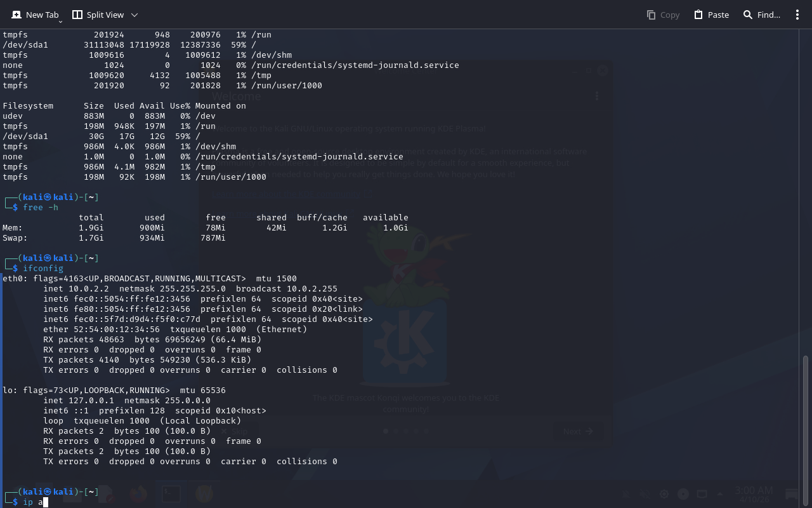The height and width of the screenshot is (508, 812).
Task: Click the Copy toolbar button
Action: coord(663,15)
